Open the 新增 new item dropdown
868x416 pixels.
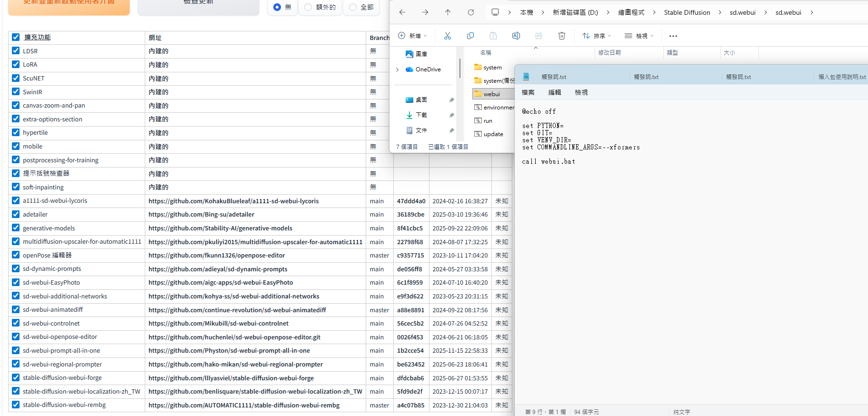click(412, 36)
